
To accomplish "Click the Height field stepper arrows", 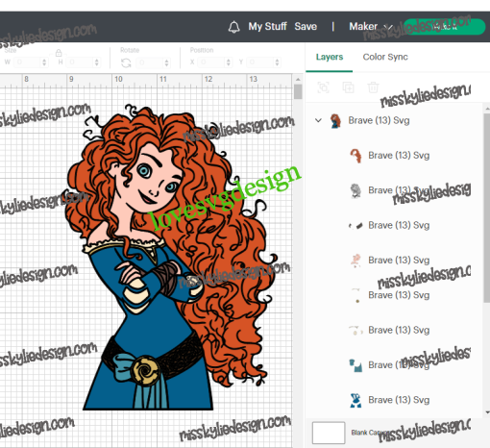I will click(97, 62).
